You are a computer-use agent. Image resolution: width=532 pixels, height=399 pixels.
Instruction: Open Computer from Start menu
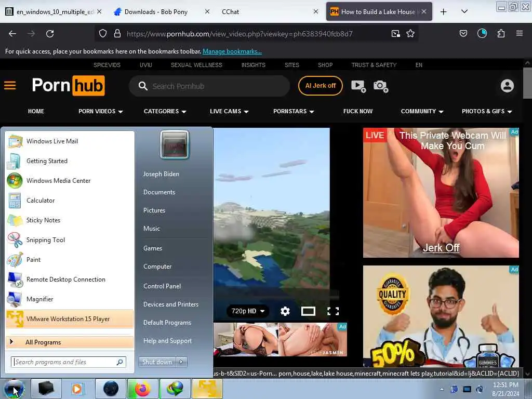[157, 267]
